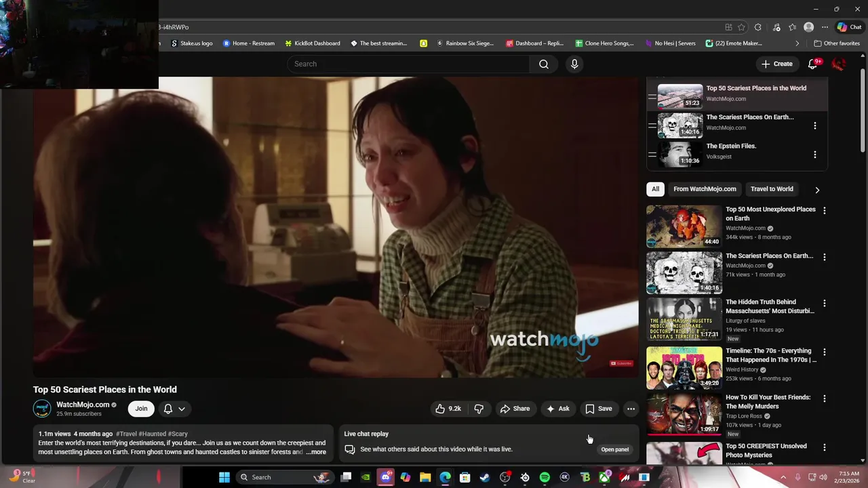Image resolution: width=868 pixels, height=488 pixels.
Task: Save the video to a playlist
Action: pyautogui.click(x=599, y=409)
